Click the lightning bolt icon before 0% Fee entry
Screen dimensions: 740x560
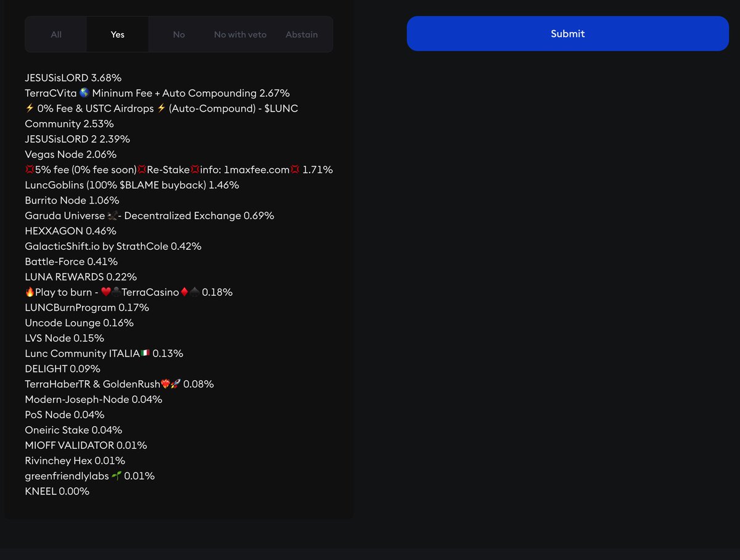[30, 108]
